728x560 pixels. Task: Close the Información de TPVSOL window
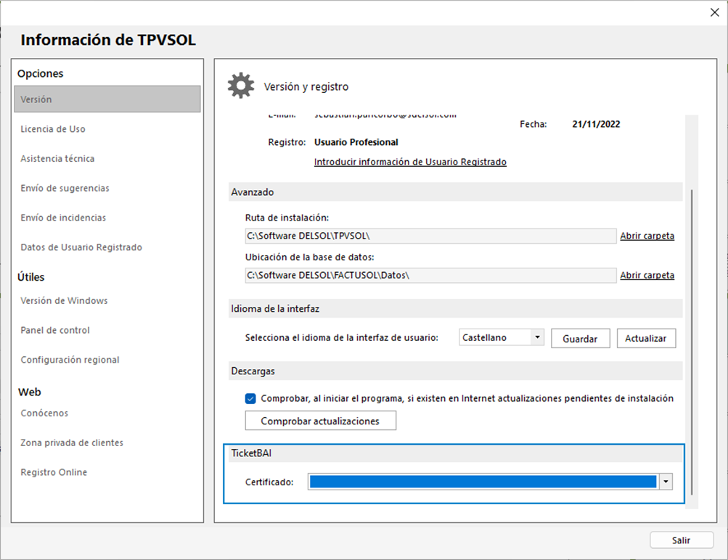714,12
